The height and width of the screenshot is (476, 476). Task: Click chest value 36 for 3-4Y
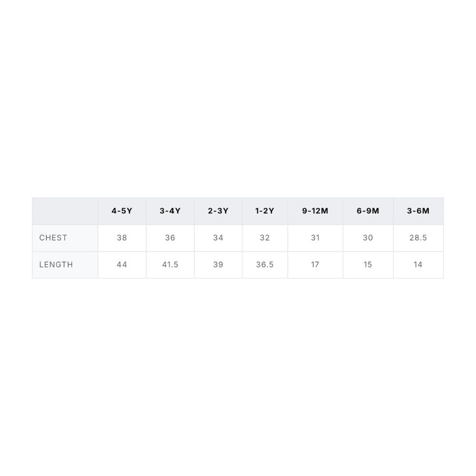(170, 238)
